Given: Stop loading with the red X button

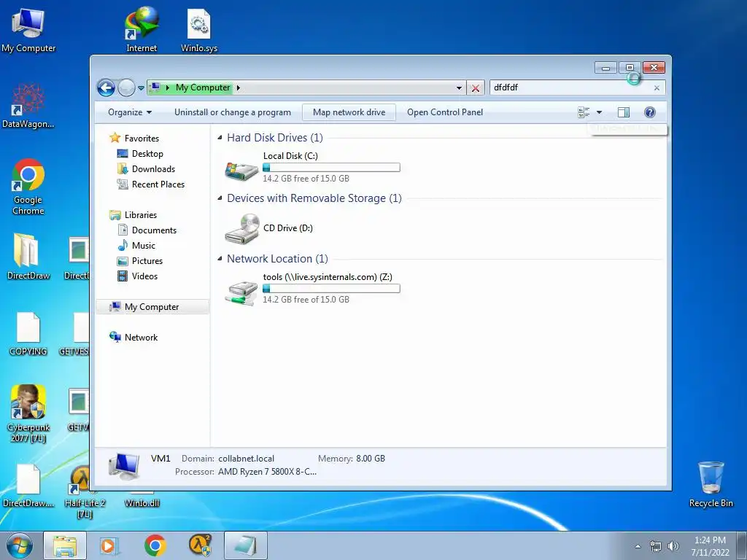Looking at the screenshot, I should pyautogui.click(x=476, y=88).
